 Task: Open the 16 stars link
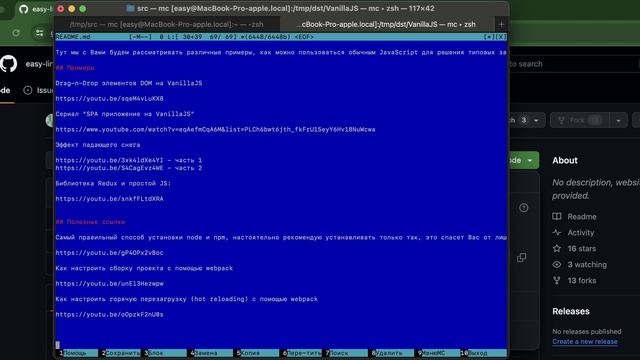tap(582, 249)
